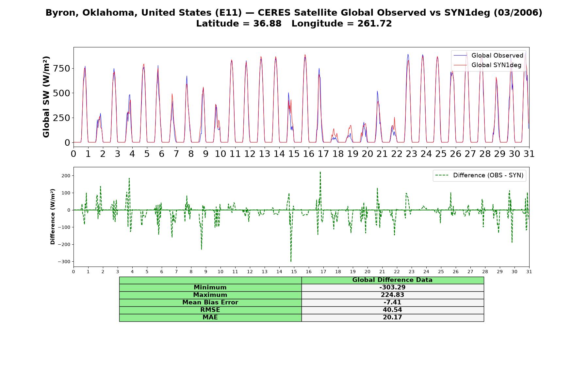Screen dimensions: 588x392
Task: Click the minimum value -303.29 cell
Action: (393, 287)
